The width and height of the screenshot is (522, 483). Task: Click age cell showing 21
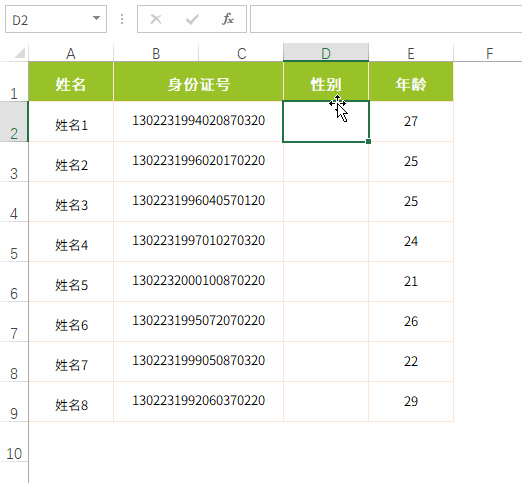pyautogui.click(x=411, y=282)
